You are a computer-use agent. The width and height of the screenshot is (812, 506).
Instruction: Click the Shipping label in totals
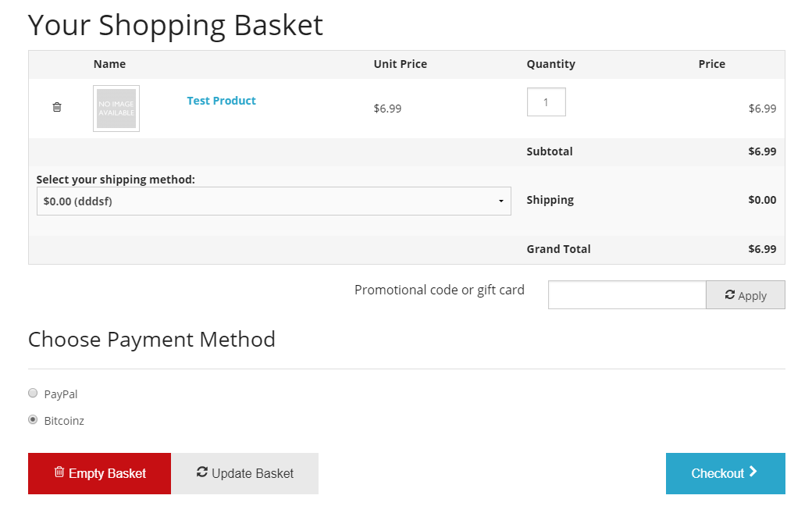click(550, 201)
